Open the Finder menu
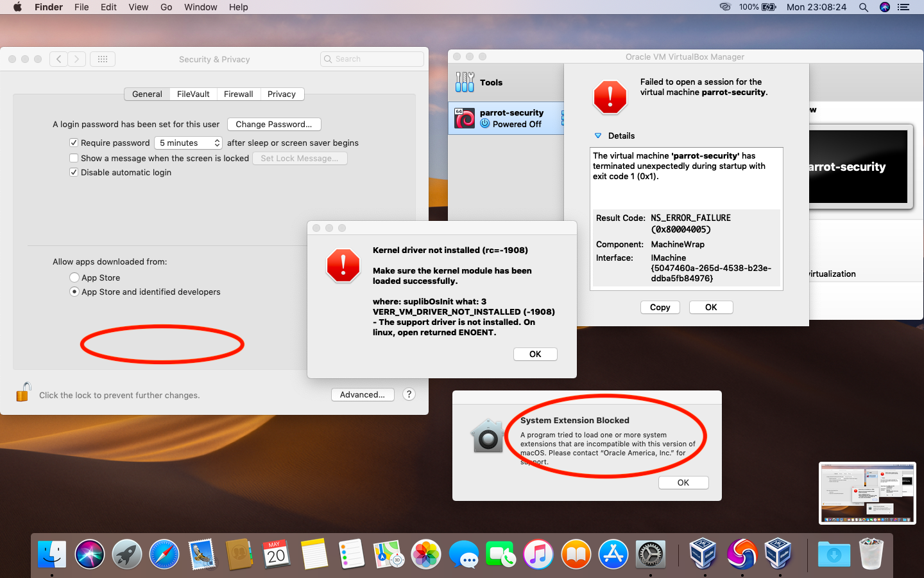The image size is (924, 578). pyautogui.click(x=49, y=7)
